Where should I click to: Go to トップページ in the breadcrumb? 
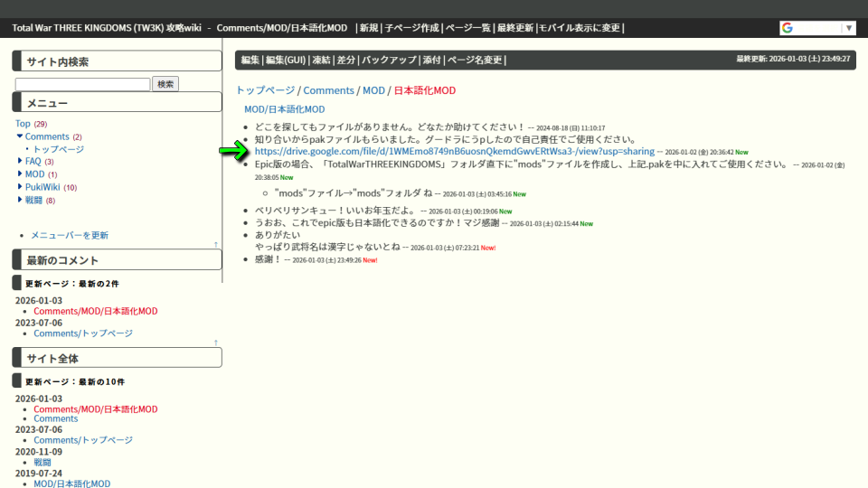[x=265, y=90]
